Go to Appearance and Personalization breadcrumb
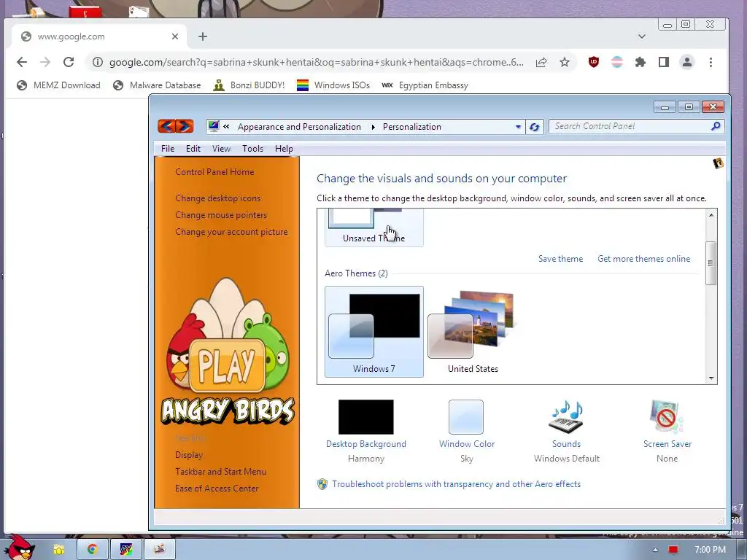 (x=299, y=127)
